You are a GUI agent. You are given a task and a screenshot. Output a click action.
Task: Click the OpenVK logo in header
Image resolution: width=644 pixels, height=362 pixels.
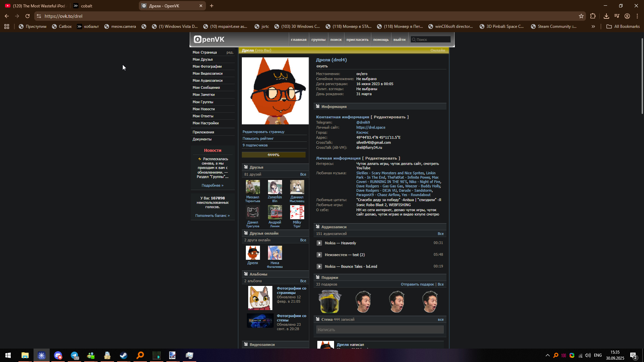pos(209,40)
